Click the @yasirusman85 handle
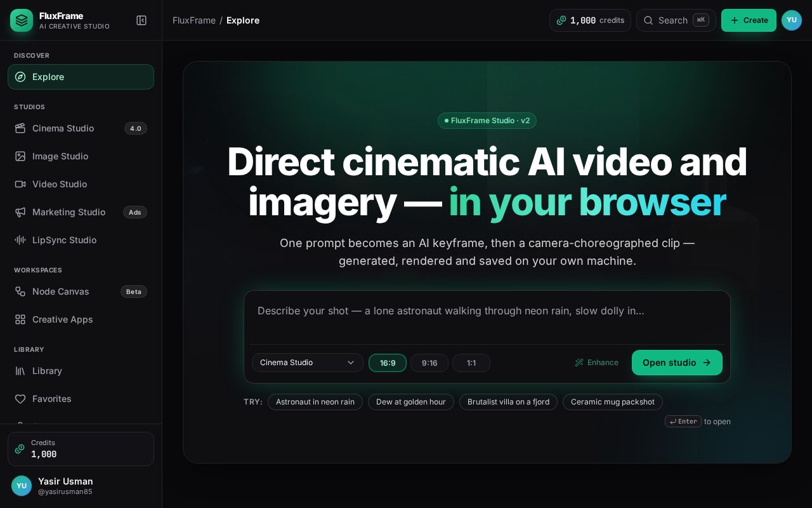 (x=65, y=491)
